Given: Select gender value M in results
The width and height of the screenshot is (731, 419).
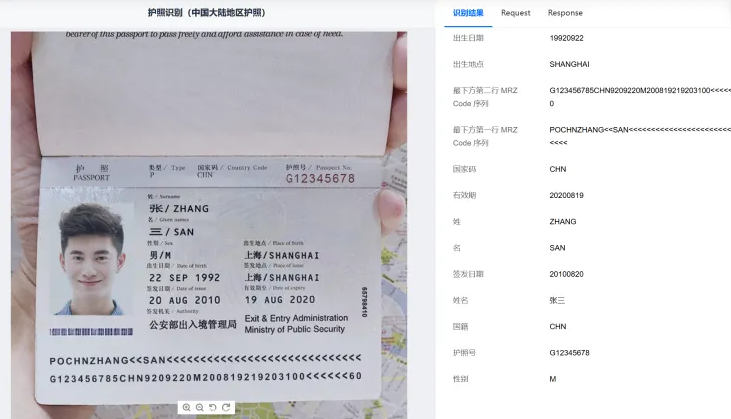Looking at the screenshot, I should [x=552, y=379].
